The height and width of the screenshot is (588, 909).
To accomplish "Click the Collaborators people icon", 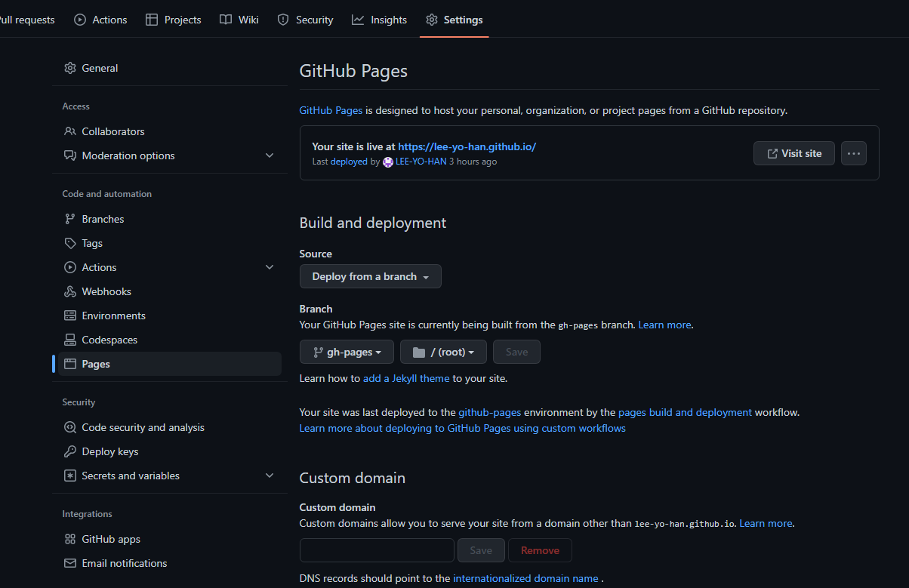I will click(x=70, y=131).
